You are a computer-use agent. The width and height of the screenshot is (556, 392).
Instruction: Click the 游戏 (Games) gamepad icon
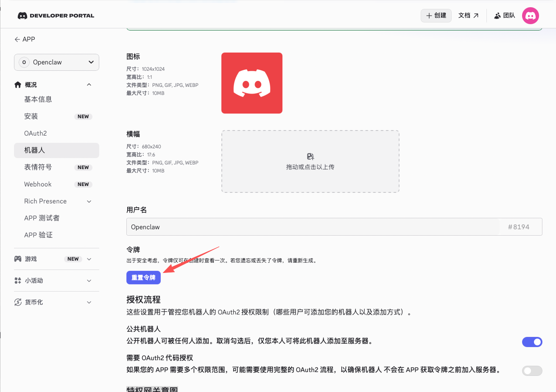(x=18, y=259)
